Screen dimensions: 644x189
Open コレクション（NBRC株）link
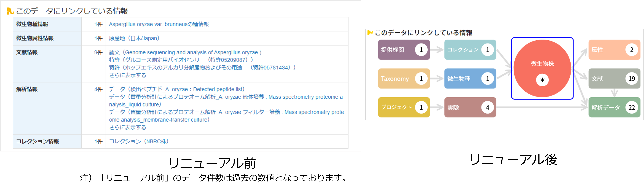[x=139, y=141]
